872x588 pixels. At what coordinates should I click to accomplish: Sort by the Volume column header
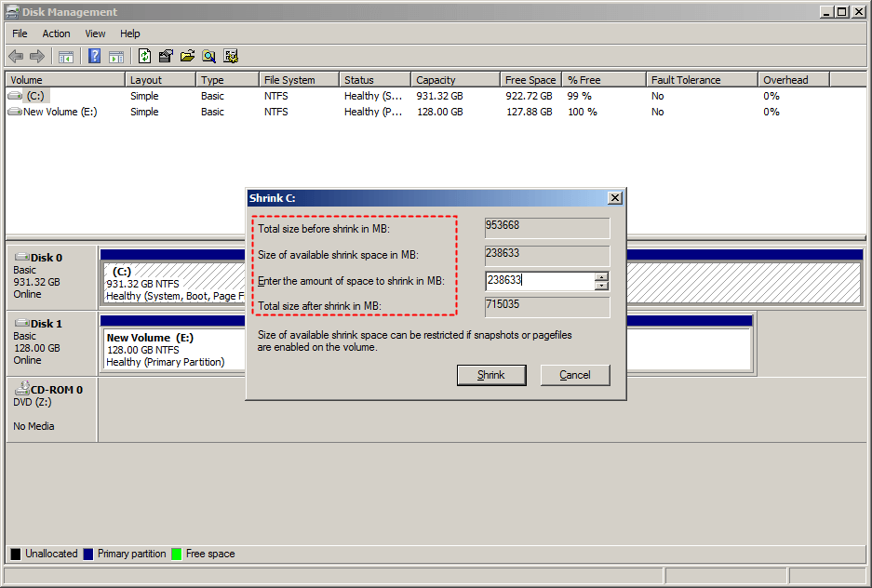pos(65,80)
